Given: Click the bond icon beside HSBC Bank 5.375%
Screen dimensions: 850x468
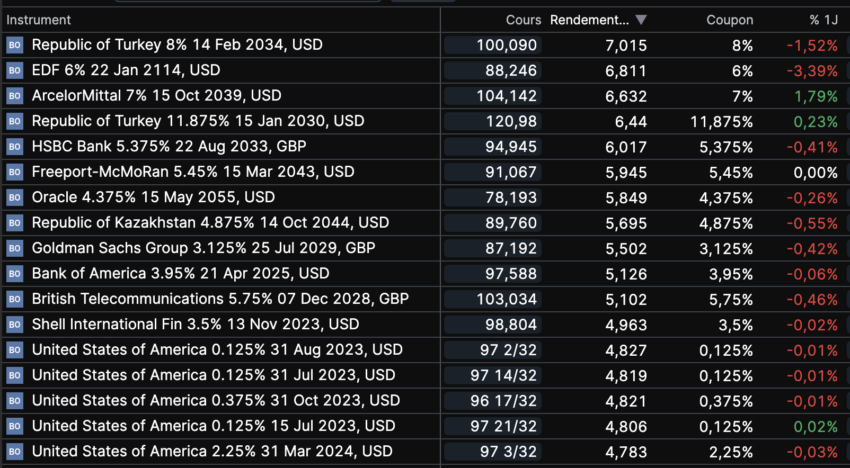Looking at the screenshot, I should coord(14,147).
